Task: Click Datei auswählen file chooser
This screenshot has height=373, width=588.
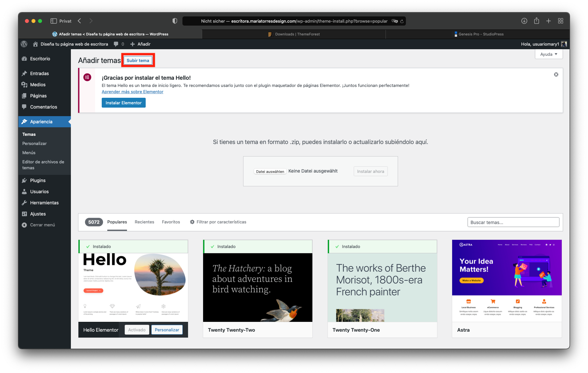Action: pyautogui.click(x=270, y=171)
